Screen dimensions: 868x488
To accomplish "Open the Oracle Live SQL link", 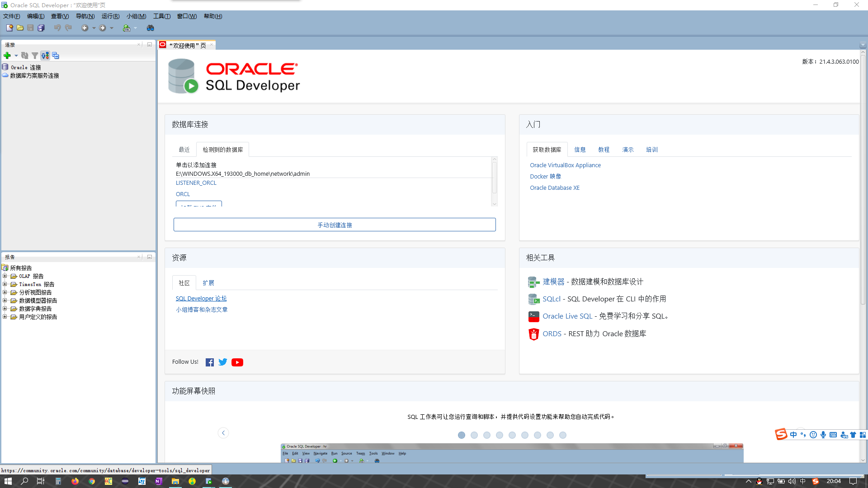I will click(567, 316).
